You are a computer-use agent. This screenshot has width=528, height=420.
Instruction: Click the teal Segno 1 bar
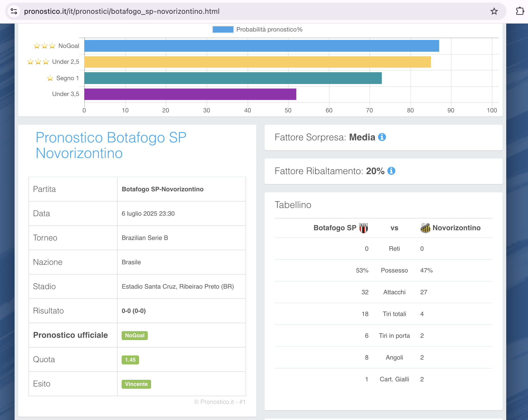pos(233,78)
